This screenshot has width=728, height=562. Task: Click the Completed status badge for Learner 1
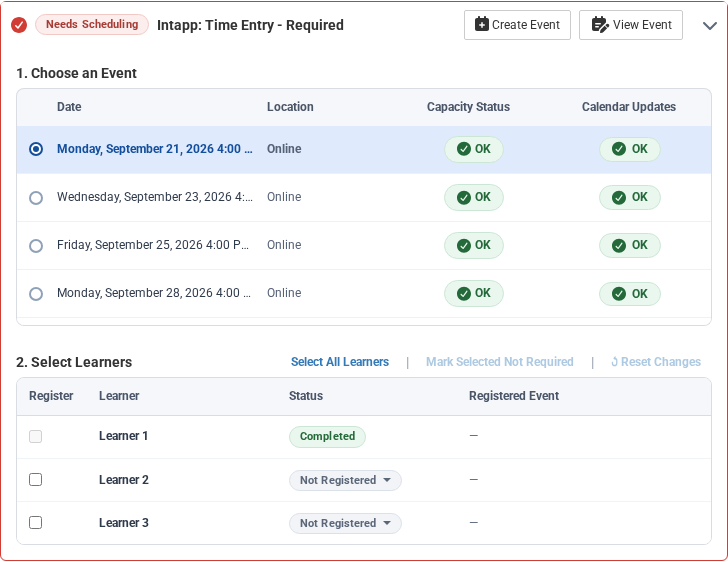pyautogui.click(x=327, y=437)
